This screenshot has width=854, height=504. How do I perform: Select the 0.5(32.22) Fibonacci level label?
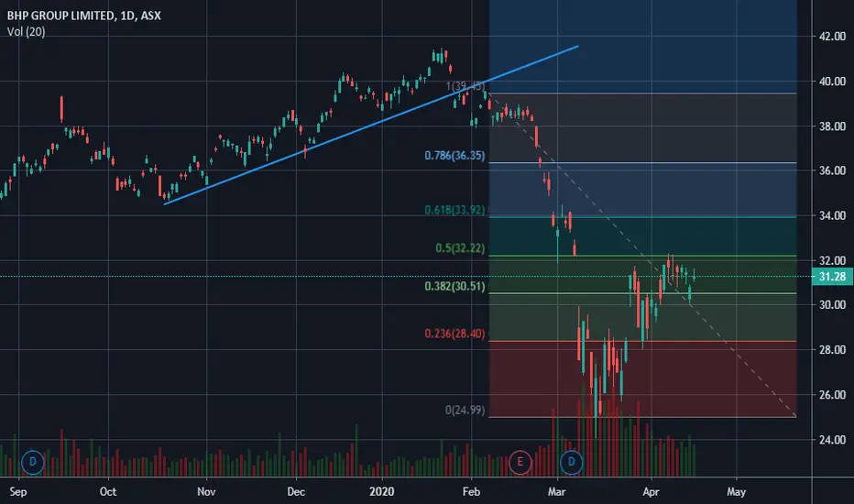point(460,248)
